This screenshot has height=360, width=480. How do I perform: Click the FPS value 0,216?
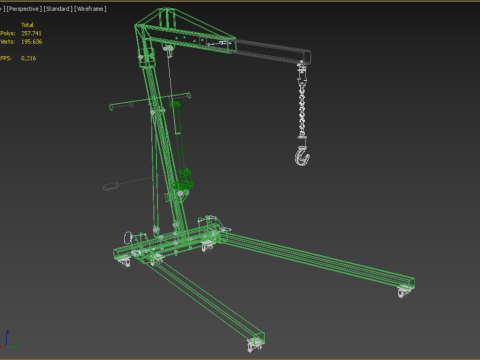(x=28, y=58)
